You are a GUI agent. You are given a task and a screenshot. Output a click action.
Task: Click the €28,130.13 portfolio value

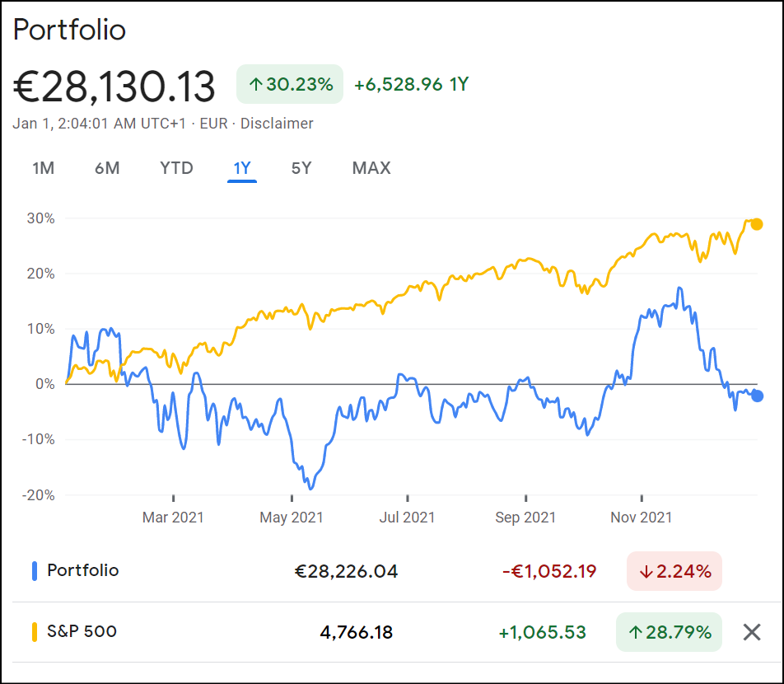click(114, 87)
